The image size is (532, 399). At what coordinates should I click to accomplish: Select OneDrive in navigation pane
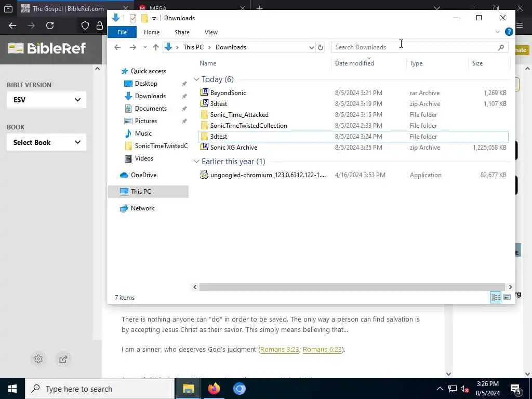pyautogui.click(x=143, y=175)
